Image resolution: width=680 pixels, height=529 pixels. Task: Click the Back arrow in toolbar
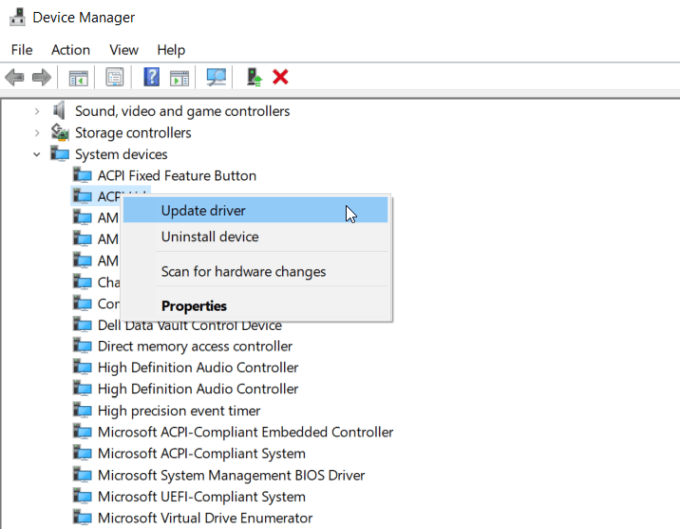click(x=14, y=77)
